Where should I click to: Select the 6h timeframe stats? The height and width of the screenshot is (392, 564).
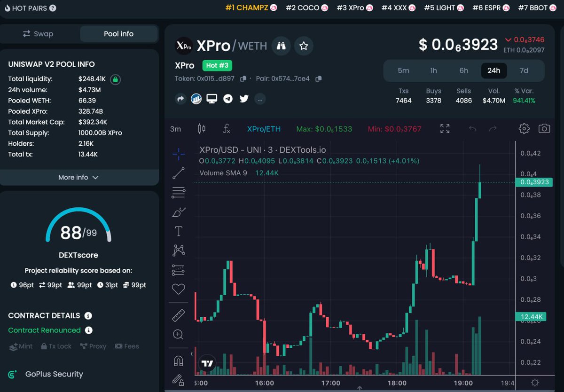coord(463,71)
